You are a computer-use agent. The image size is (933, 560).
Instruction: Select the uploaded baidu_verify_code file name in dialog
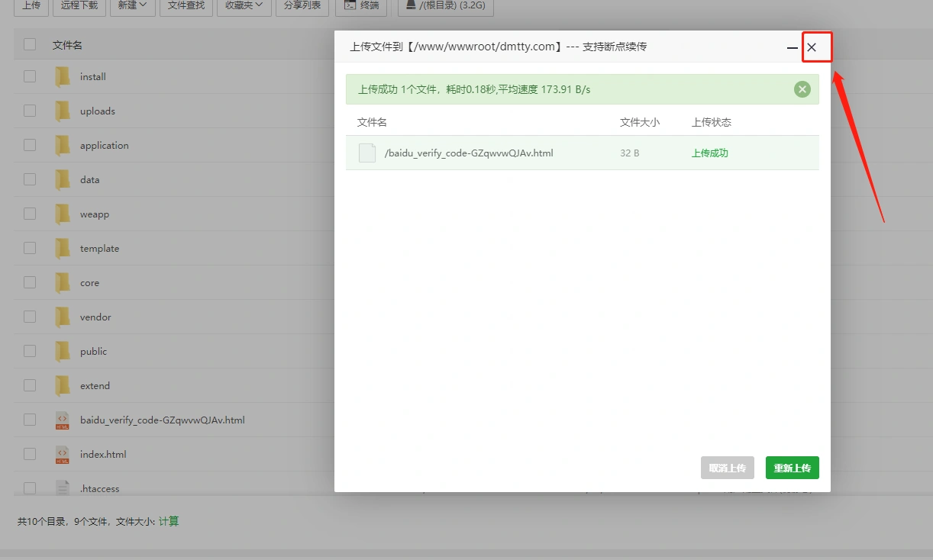click(x=469, y=153)
